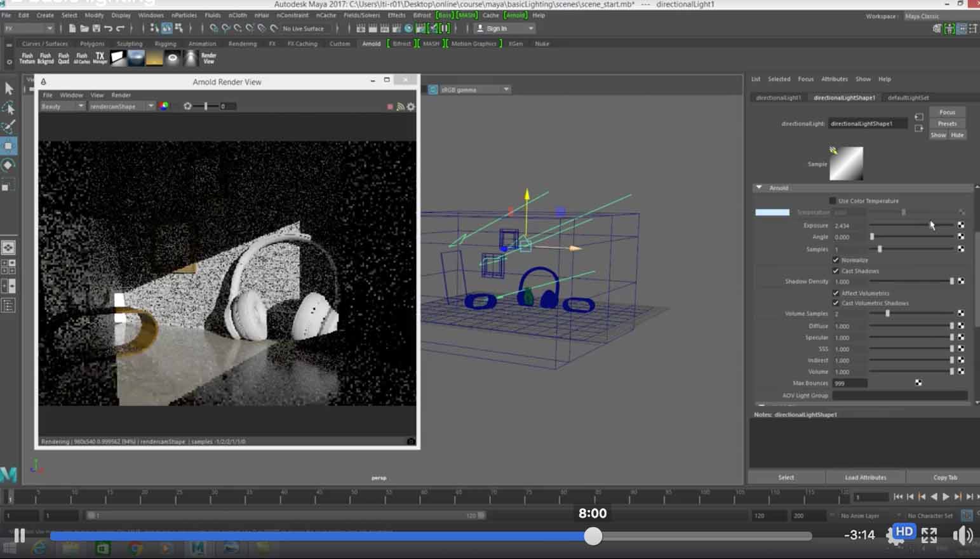Open the Beauty AOV dropdown

click(x=62, y=106)
